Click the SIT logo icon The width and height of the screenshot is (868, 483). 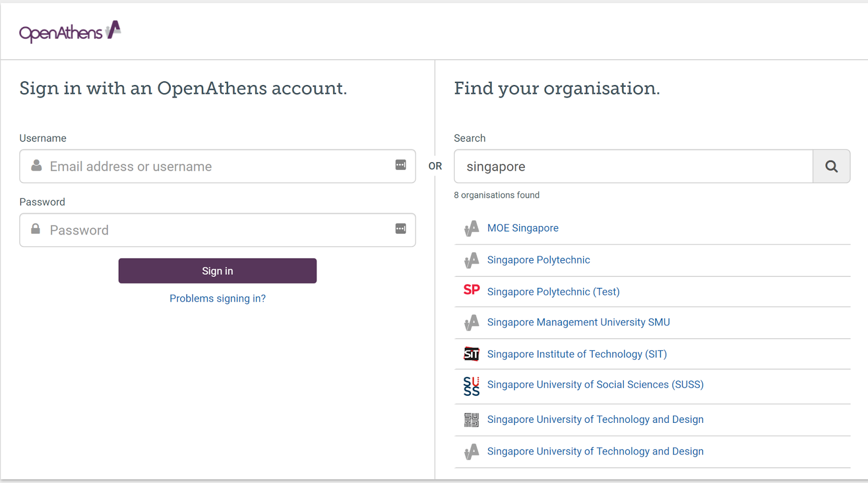tap(471, 354)
